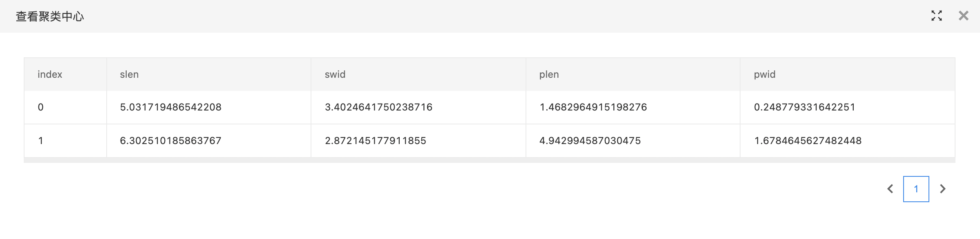Screen dimensions: 980x239
Task: Select slen value 5.031719486542208
Action: 170,107
